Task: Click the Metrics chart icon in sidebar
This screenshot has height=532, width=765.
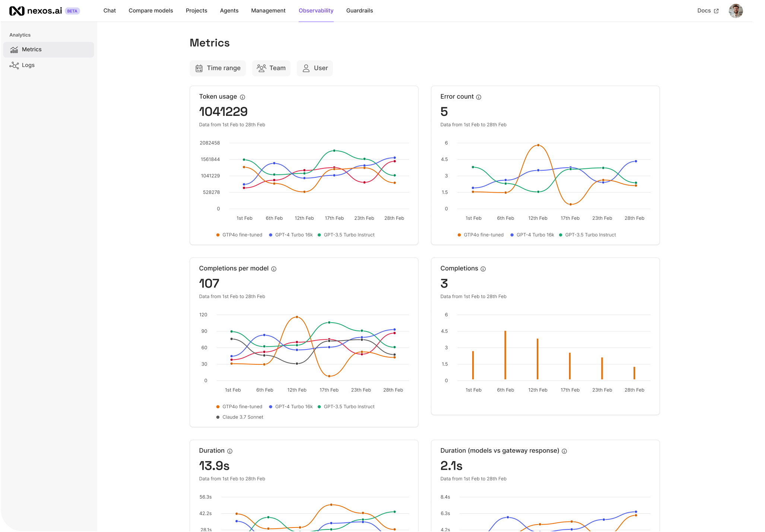Action: pos(14,50)
